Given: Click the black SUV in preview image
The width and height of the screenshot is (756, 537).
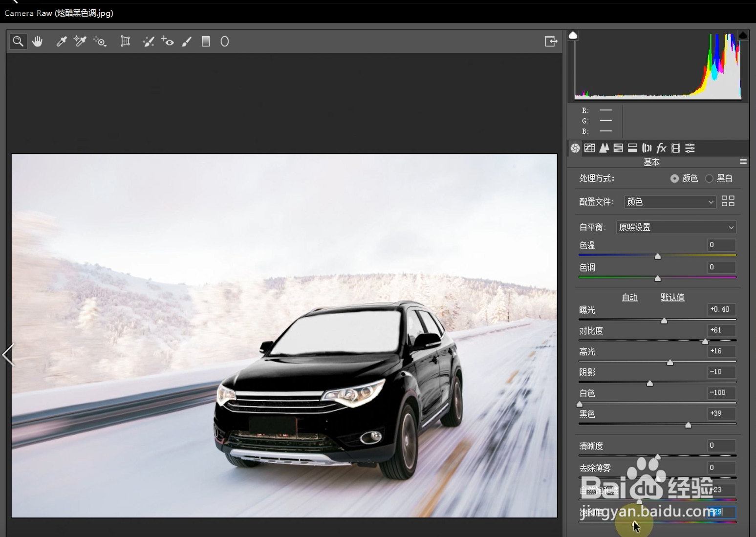Looking at the screenshot, I should (339, 389).
